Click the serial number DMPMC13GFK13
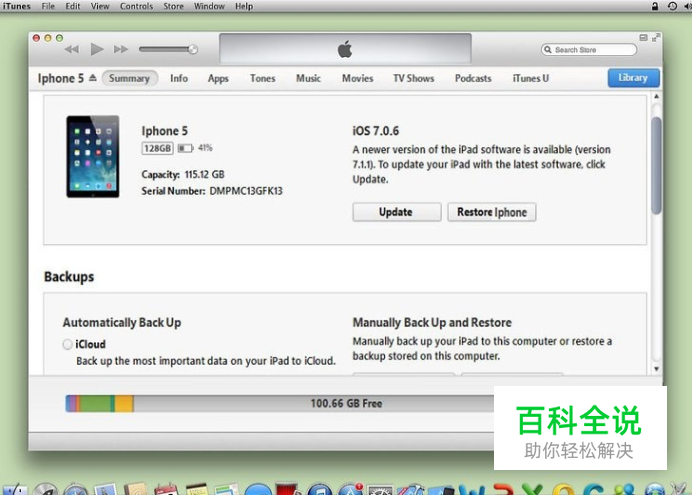The image size is (692, 495). tap(246, 191)
